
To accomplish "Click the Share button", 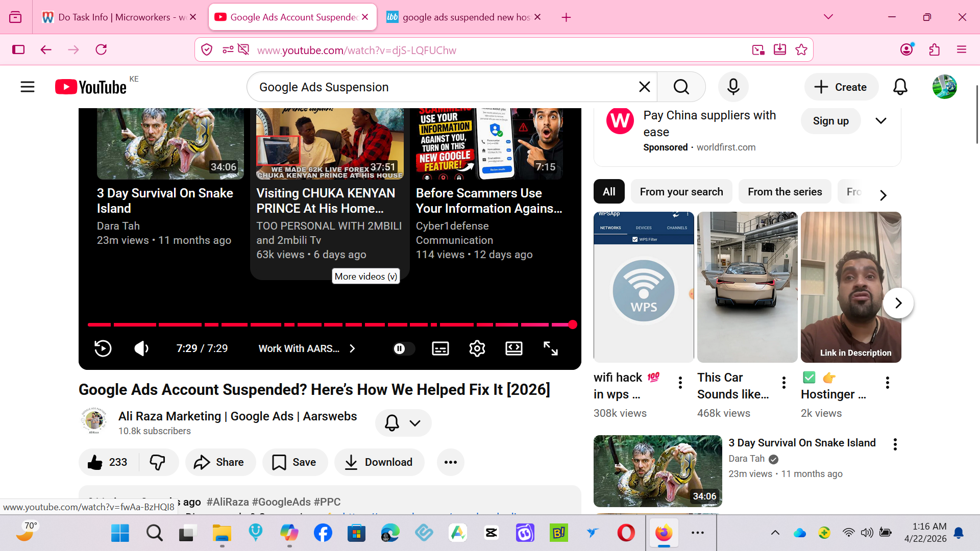I will point(220,462).
